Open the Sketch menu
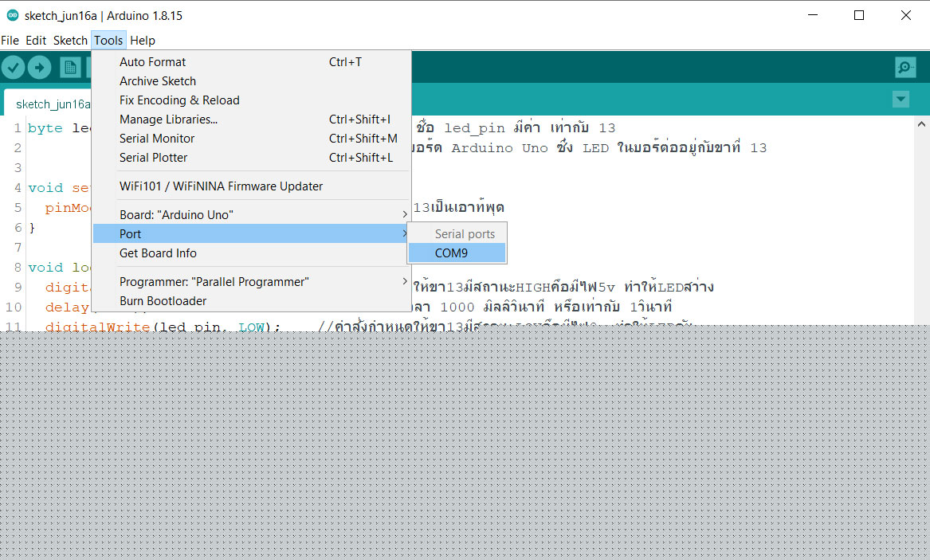 pyautogui.click(x=70, y=41)
